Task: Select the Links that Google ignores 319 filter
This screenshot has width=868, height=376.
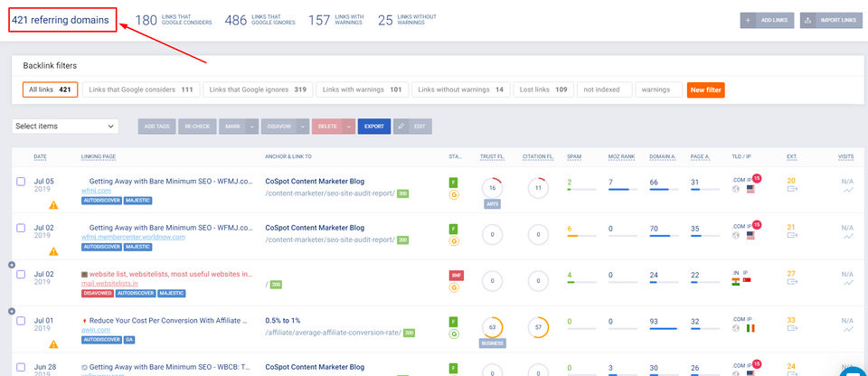Action: [x=258, y=89]
